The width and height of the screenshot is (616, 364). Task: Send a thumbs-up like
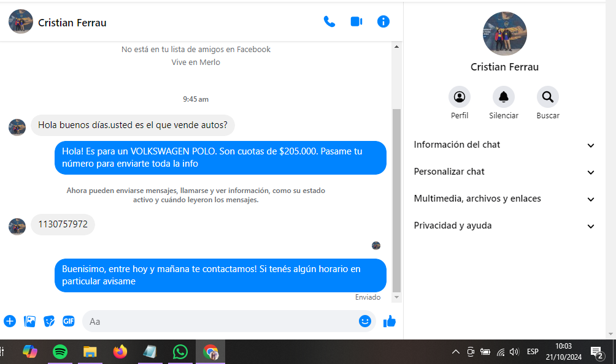click(390, 321)
